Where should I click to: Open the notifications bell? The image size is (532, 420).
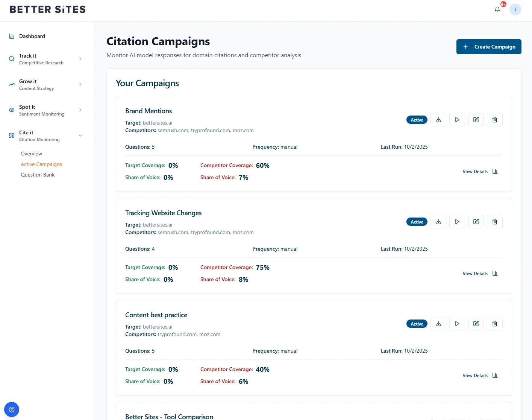[x=497, y=9]
